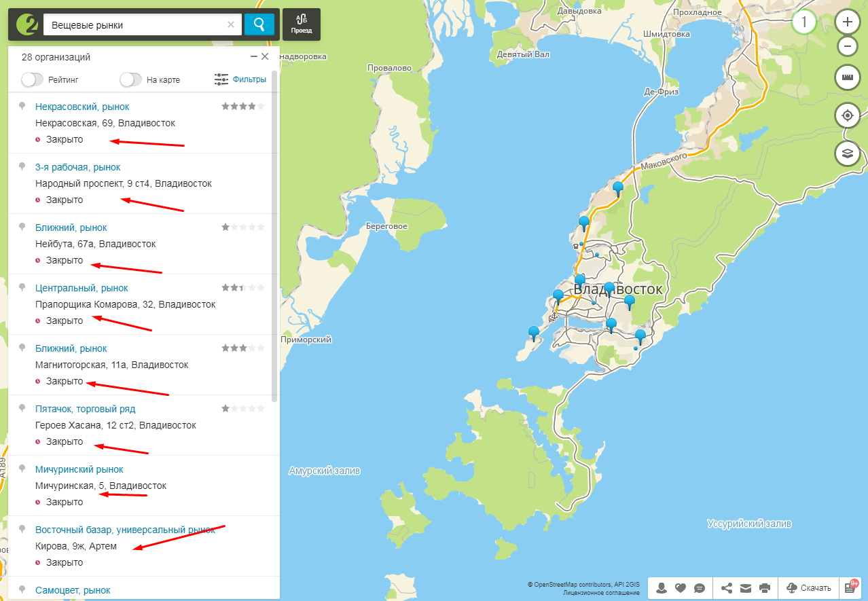Click the Некрасовский рynok star rating
868x601 pixels.
tap(242, 106)
